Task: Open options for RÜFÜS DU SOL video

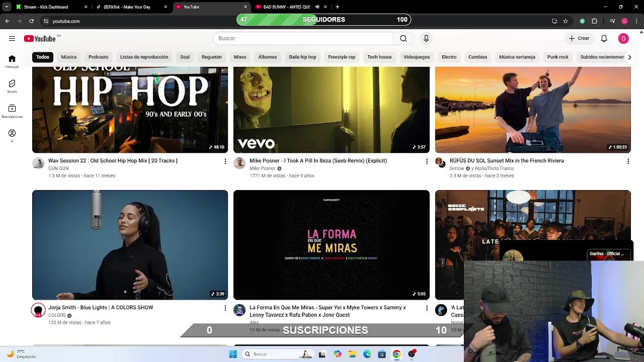Action: click(x=628, y=161)
